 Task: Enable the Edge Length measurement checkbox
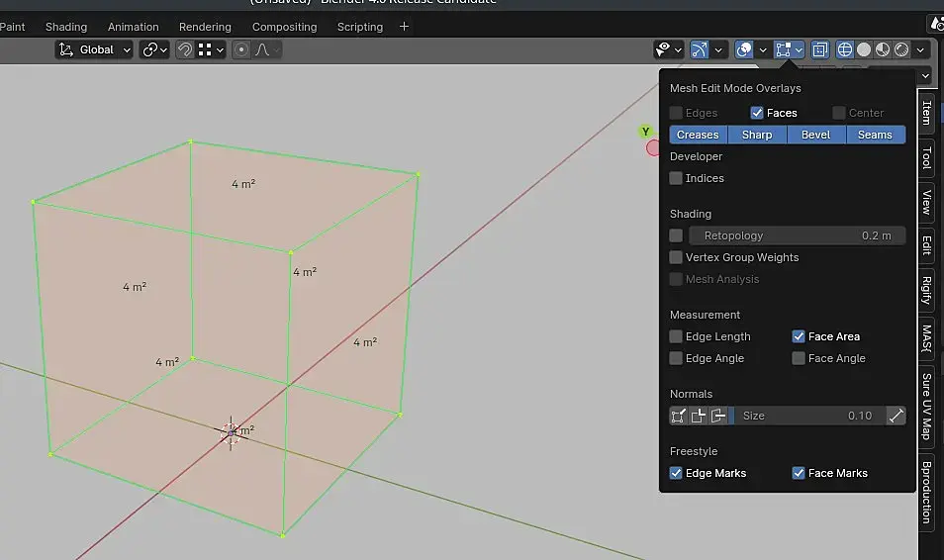pyautogui.click(x=676, y=336)
